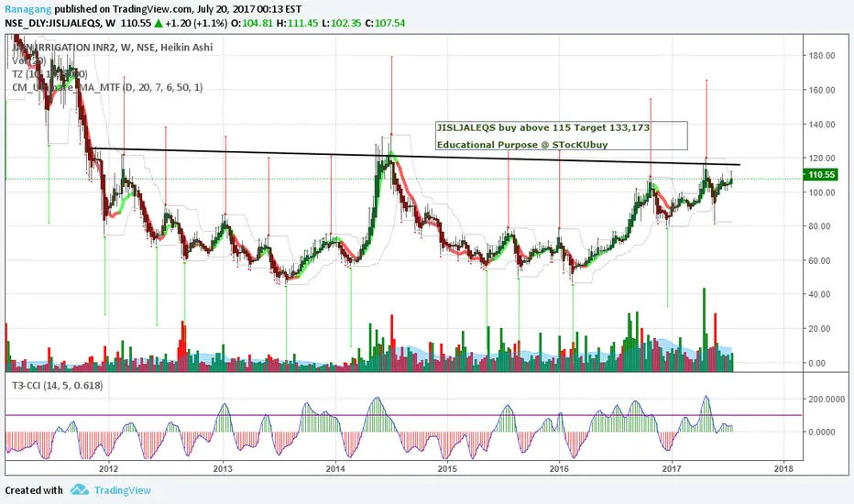Screen dimensions: 854x504
Task: Click the 180.00 price scale label
Action: pyautogui.click(x=822, y=56)
